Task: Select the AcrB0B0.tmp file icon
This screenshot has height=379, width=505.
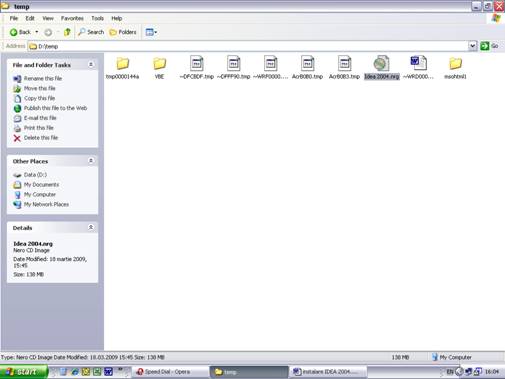Action: (307, 63)
